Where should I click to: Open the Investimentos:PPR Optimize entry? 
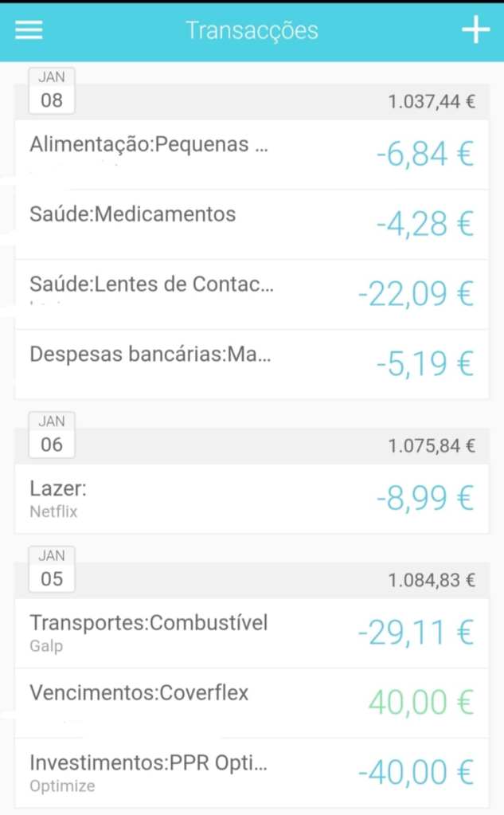(149, 772)
